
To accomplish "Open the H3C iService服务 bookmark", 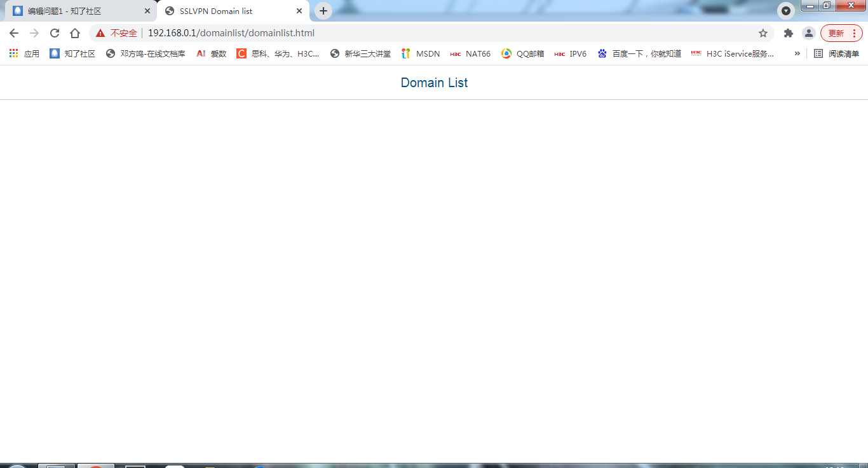I will (x=733, y=53).
